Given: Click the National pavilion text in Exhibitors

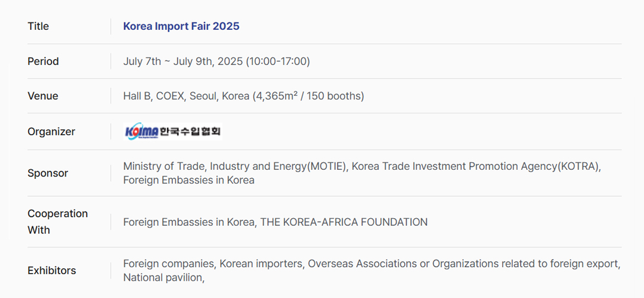Looking at the screenshot, I should [x=164, y=278].
